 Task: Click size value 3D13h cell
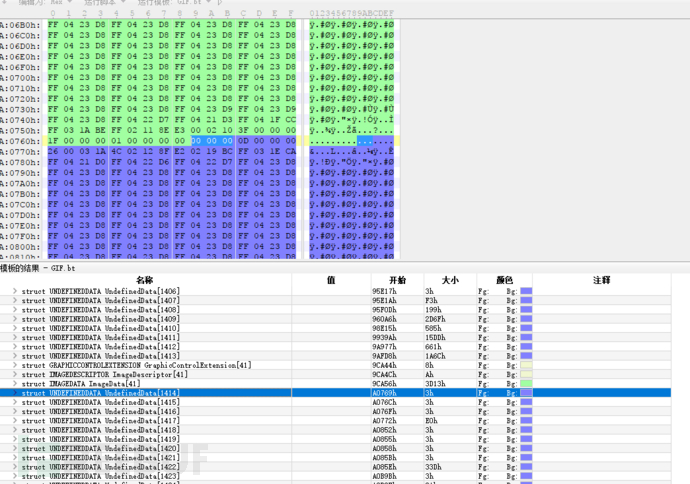[x=435, y=383]
